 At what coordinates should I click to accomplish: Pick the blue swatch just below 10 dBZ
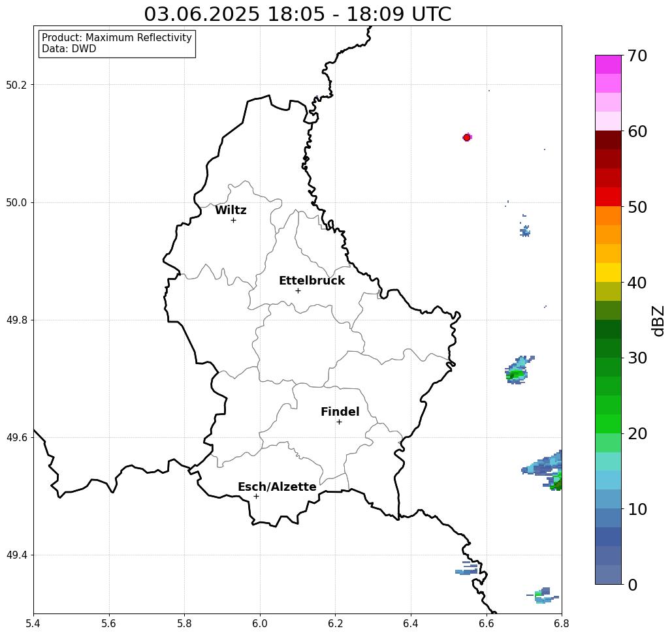coord(608,518)
